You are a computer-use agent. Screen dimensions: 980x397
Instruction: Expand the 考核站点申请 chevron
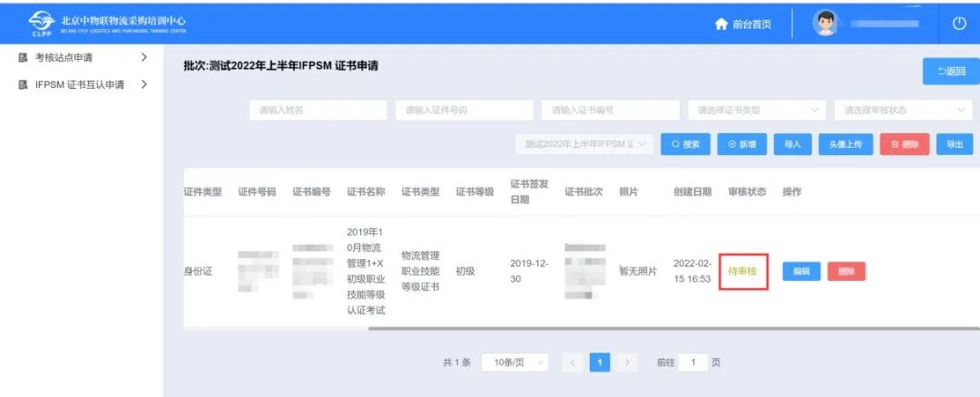point(143,57)
